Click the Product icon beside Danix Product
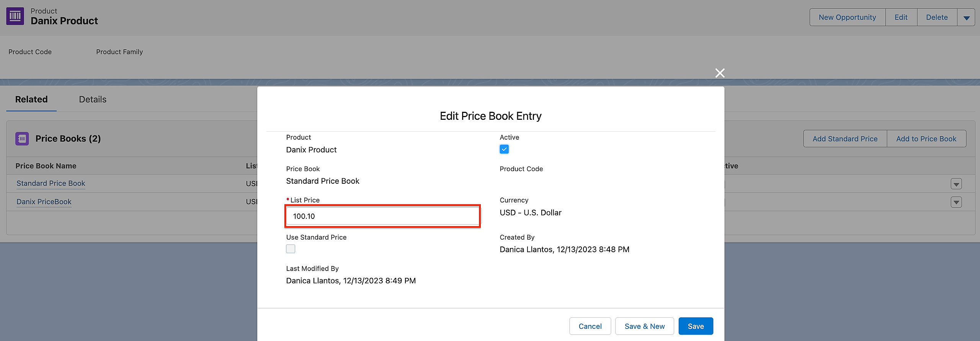The height and width of the screenshot is (341, 980). pos(15,16)
